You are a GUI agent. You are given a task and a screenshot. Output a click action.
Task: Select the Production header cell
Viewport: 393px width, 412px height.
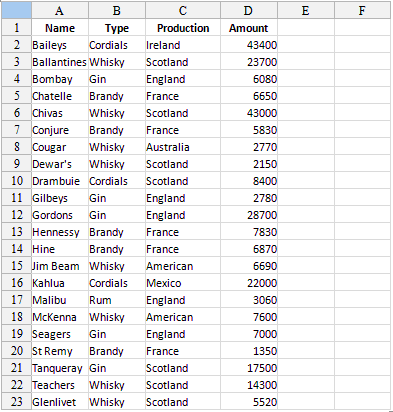click(x=183, y=28)
